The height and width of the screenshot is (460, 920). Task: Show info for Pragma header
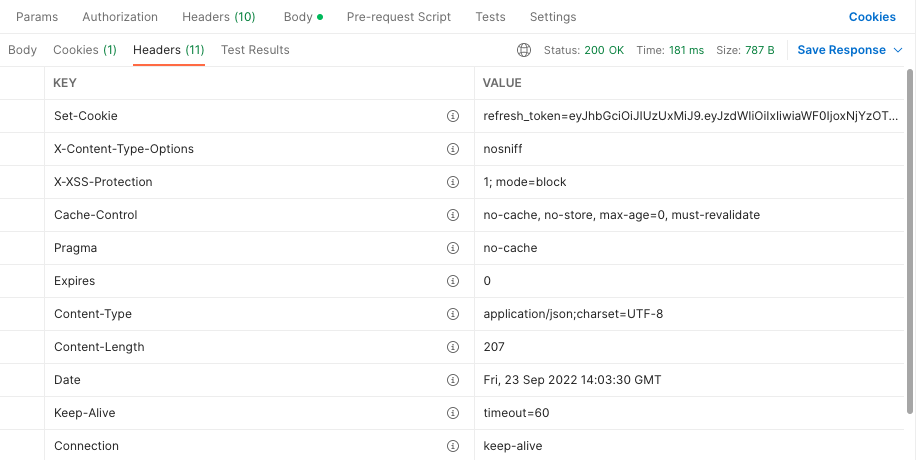[x=452, y=248]
